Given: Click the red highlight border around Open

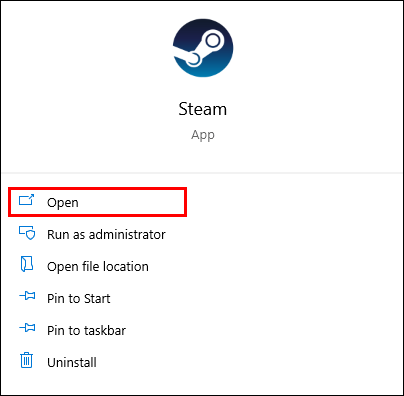Looking at the screenshot, I should point(97,189).
